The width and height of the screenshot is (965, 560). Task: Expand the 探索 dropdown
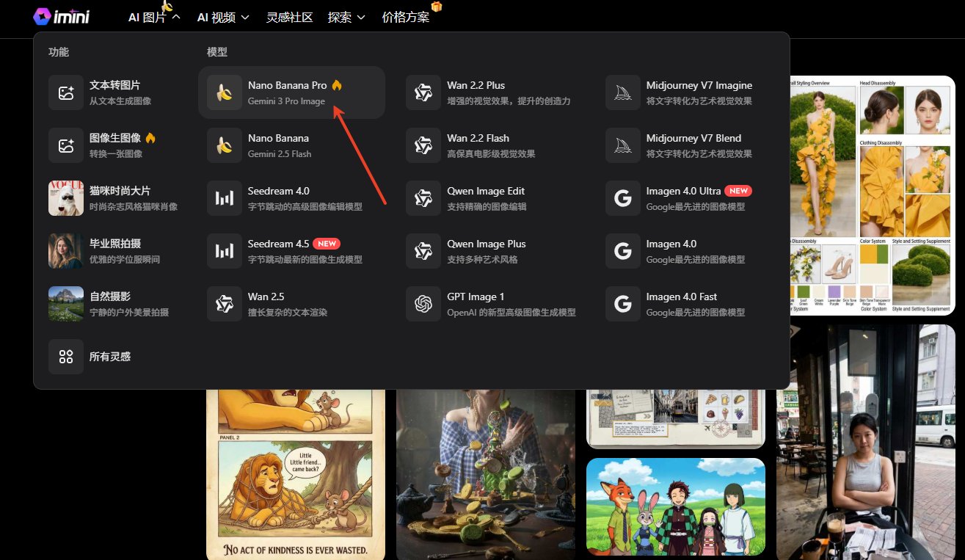(344, 16)
